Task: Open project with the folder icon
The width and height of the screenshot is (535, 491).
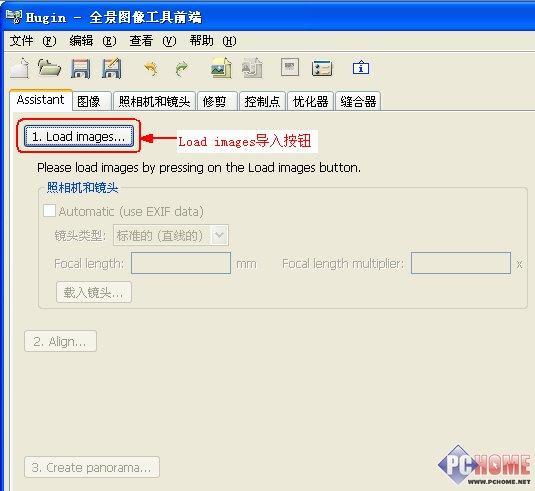Action: [x=49, y=68]
